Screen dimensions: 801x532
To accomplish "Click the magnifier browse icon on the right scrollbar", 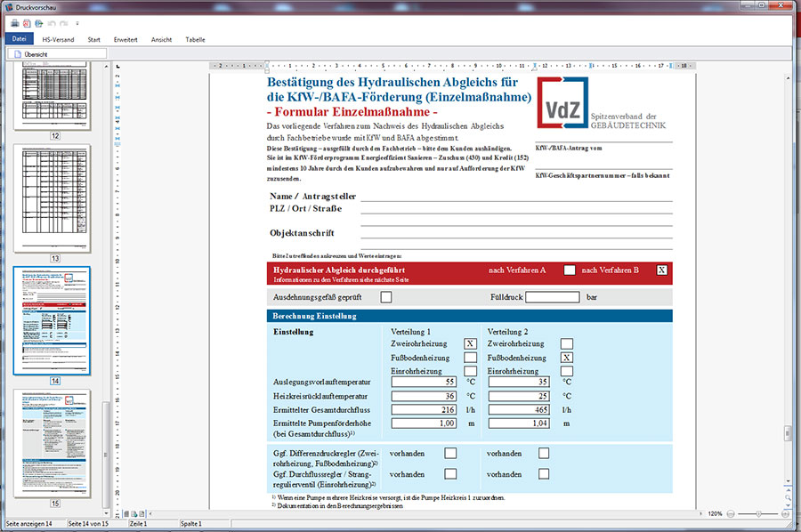I will 788,498.
